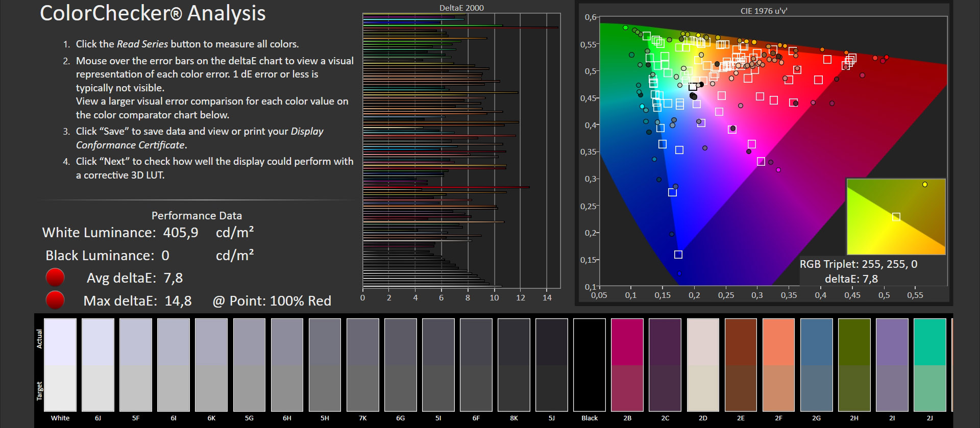Click the ColorChecker Analysis heading
The image size is (980, 428).
click(153, 13)
